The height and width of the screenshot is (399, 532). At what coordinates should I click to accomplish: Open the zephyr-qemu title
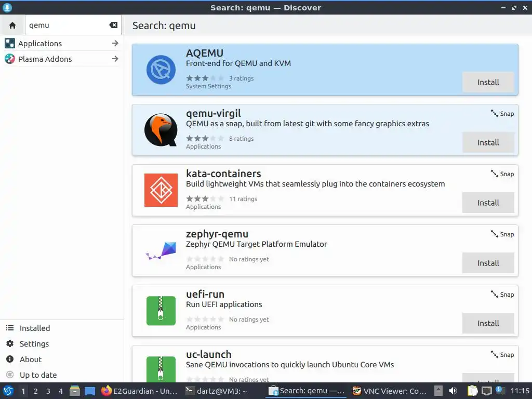217,234
